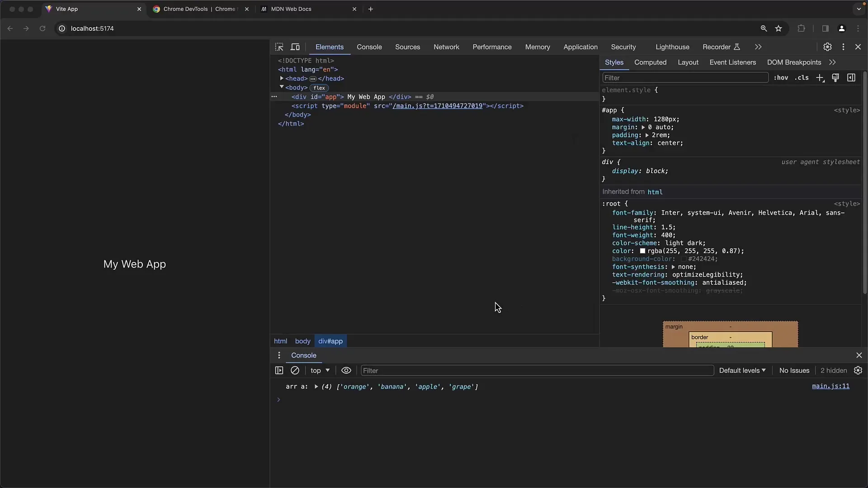The width and height of the screenshot is (868, 488).
Task: Open the Lighthouse tab
Action: 672,47
